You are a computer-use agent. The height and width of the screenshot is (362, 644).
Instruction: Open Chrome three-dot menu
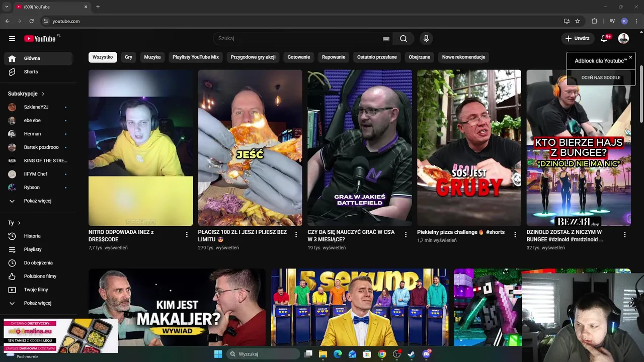click(x=637, y=21)
